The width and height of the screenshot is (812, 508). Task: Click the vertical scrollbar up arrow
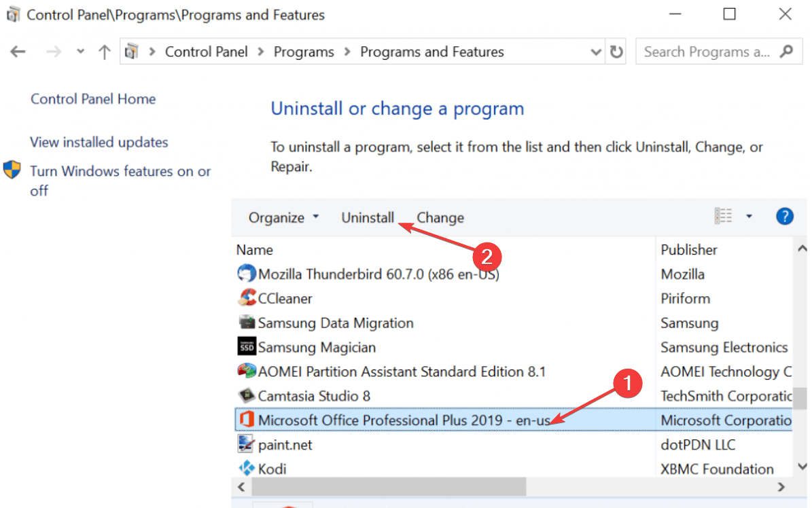(802, 249)
